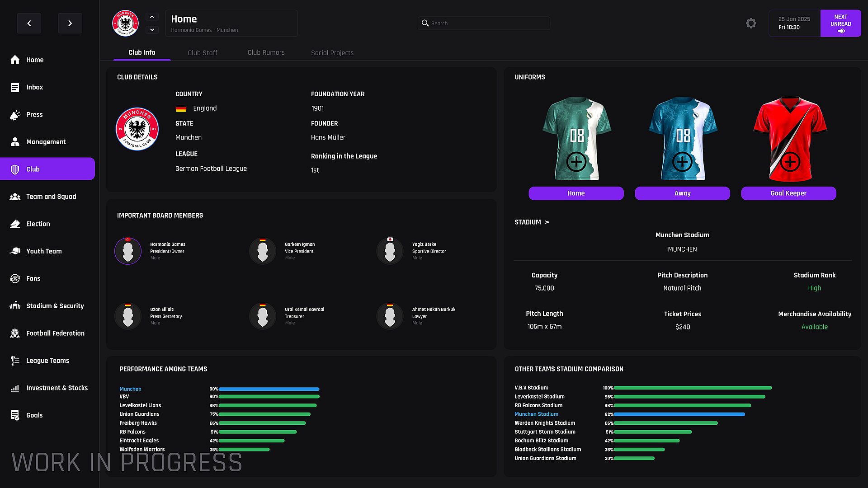Click club switcher down arrow

[152, 30]
